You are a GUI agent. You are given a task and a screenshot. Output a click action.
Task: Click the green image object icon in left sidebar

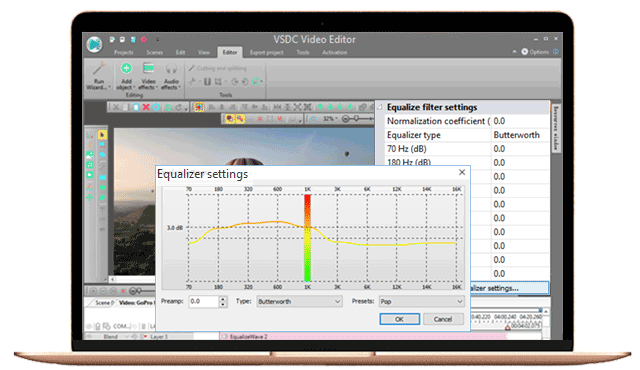pyautogui.click(x=90, y=155)
